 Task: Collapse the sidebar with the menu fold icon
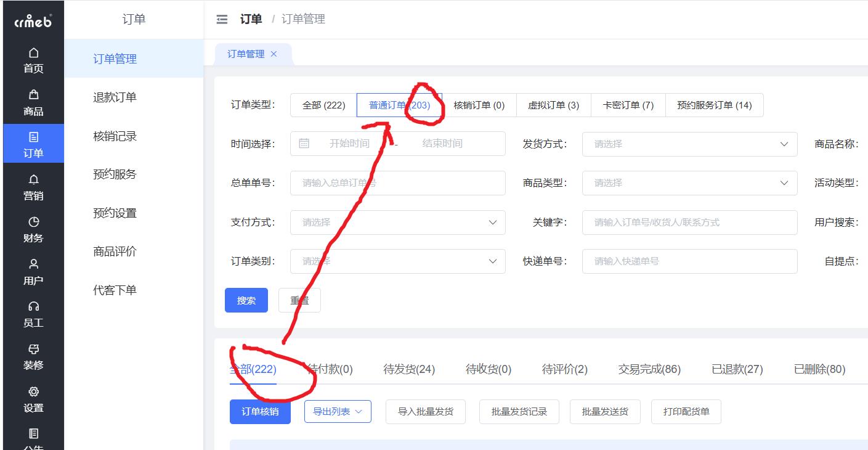point(222,20)
